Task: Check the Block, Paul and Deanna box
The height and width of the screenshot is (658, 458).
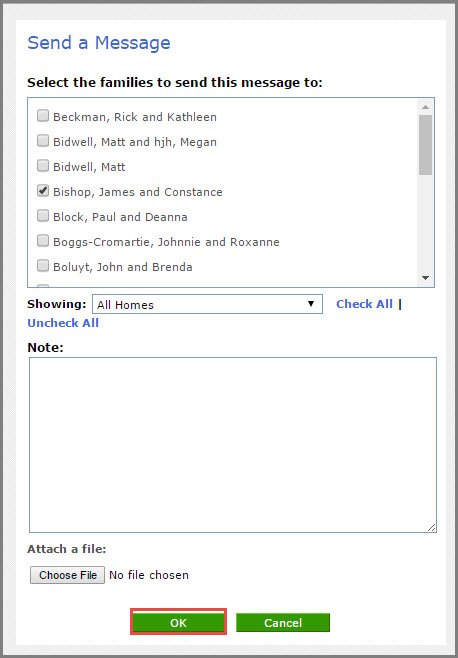Action: (x=43, y=216)
